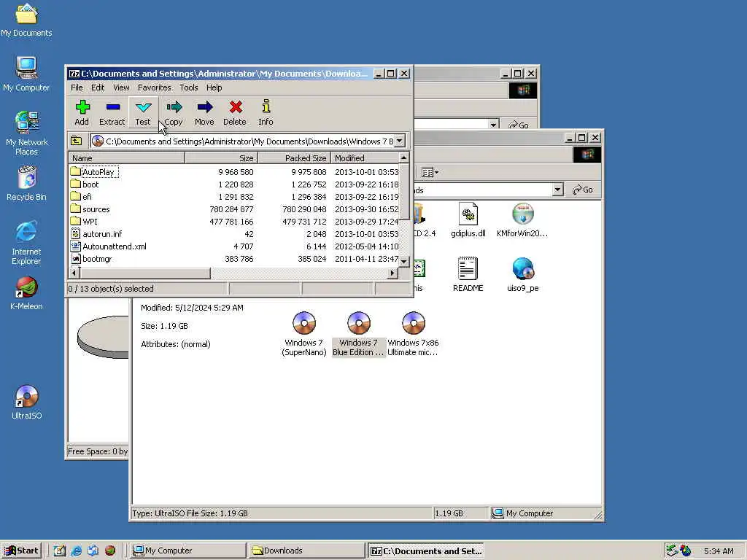Switch to My Computer taskbar button

coord(187,551)
